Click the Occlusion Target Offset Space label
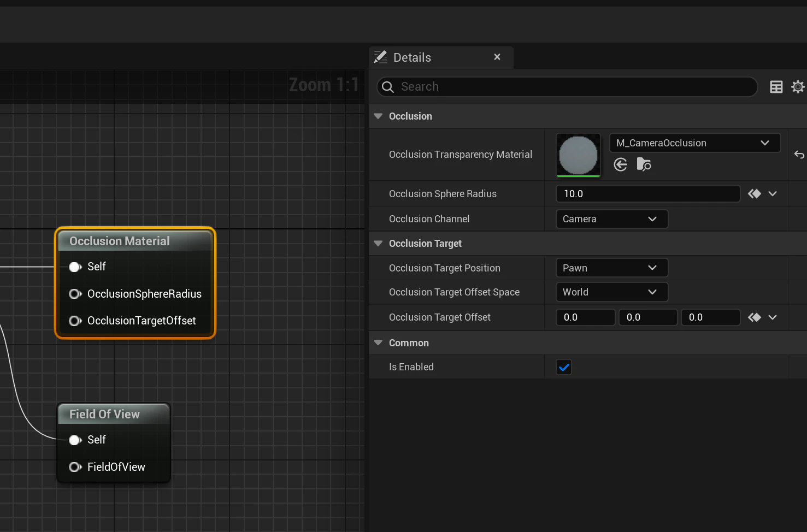The image size is (807, 532). click(454, 292)
